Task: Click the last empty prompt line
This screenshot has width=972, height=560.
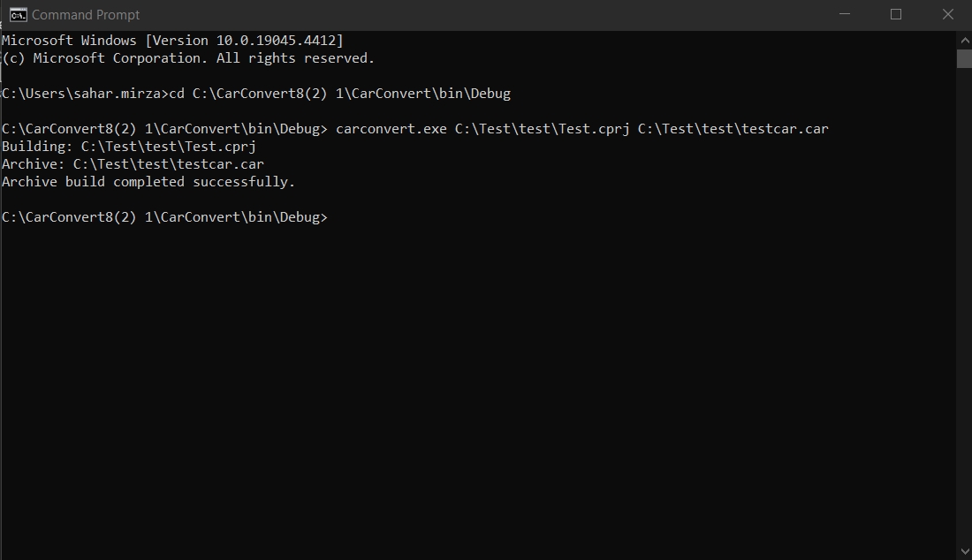Action: tap(164, 217)
